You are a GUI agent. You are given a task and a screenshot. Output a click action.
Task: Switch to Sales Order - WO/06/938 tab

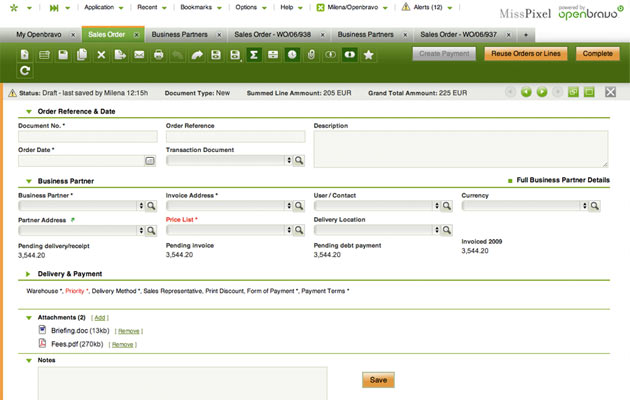point(272,35)
